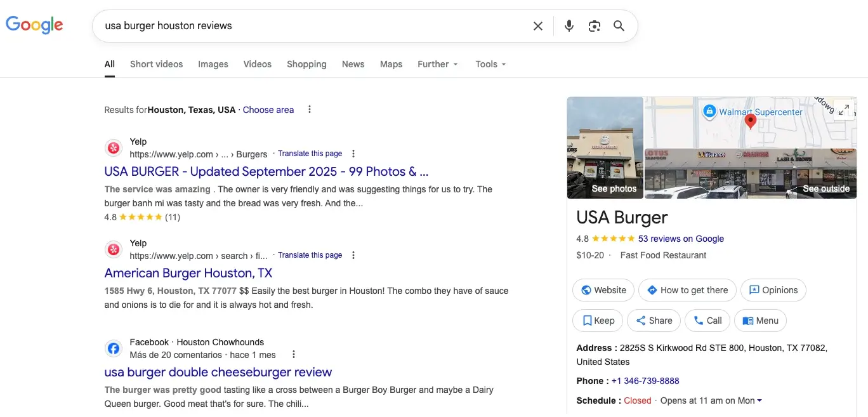Clear the search box with X icon
The width and height of the screenshot is (868, 417).
[537, 26]
